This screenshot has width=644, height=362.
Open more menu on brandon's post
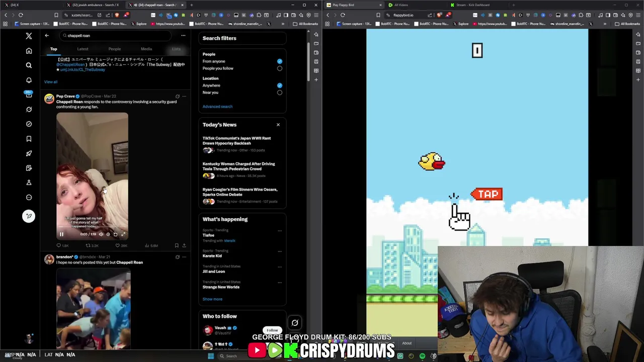coord(184,257)
